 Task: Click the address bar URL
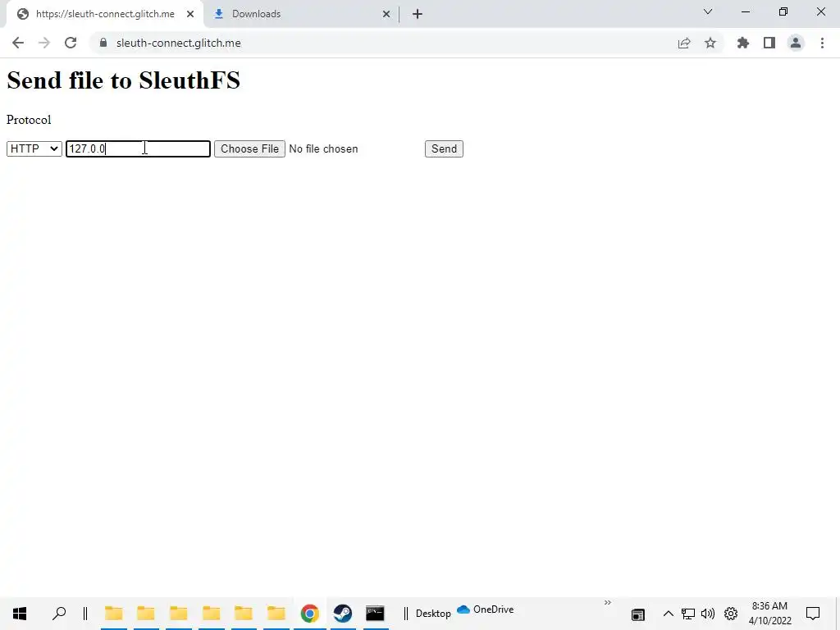pos(178,43)
